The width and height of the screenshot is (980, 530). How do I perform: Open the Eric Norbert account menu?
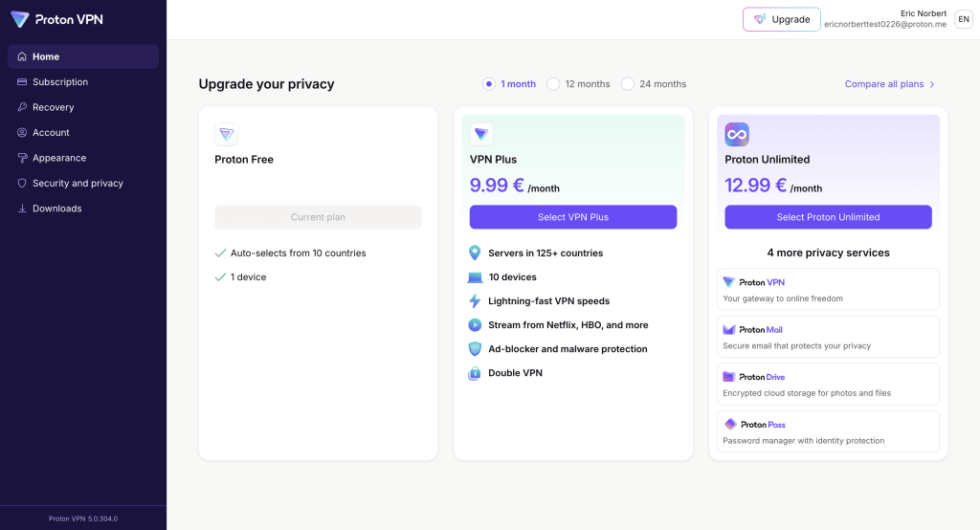coord(885,19)
